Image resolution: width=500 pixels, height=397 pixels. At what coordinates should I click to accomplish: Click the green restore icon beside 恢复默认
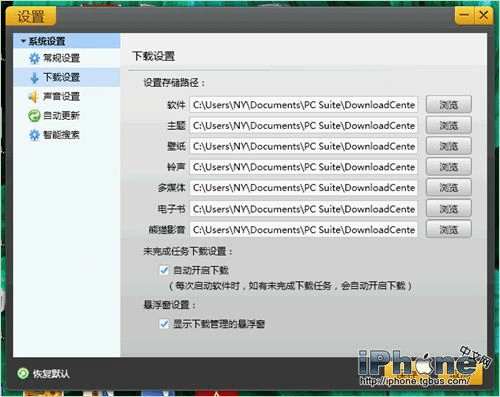(23, 374)
